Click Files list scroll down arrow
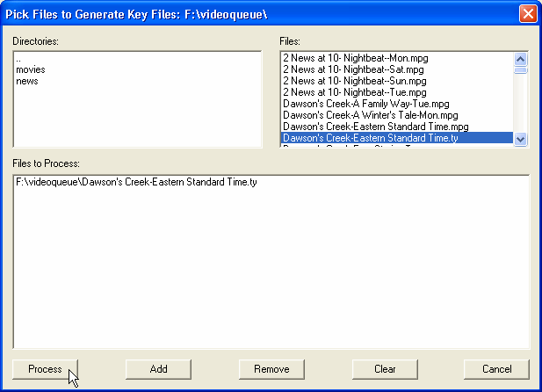This screenshot has height=392, width=542. (521, 140)
